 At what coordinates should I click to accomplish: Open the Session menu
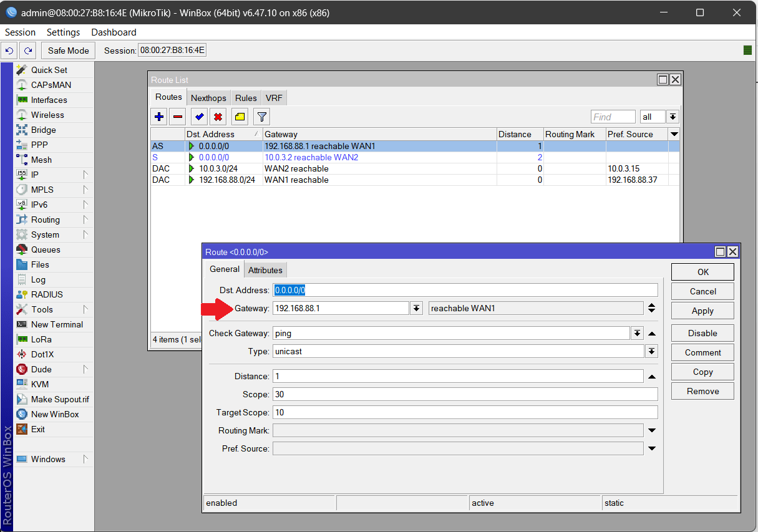[20, 32]
